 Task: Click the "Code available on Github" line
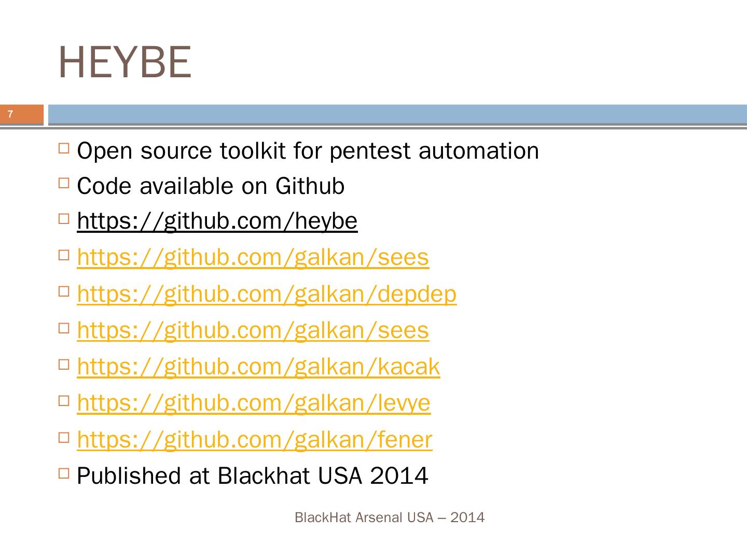pos(210,186)
